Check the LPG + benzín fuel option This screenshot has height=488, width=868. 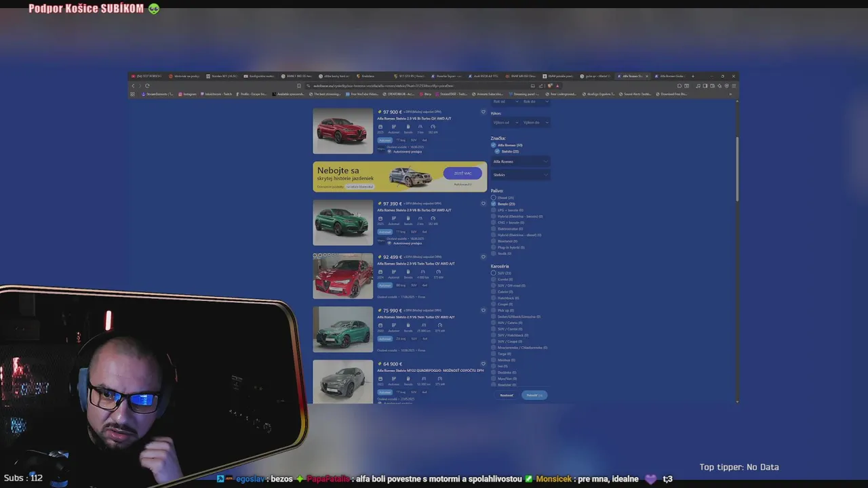coord(493,210)
